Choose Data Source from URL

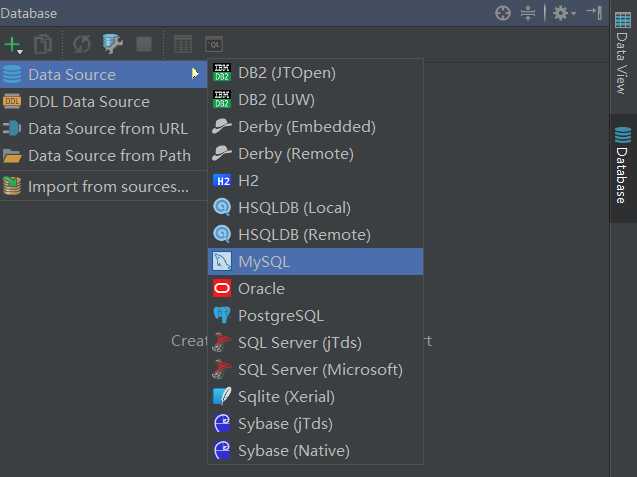(x=104, y=128)
